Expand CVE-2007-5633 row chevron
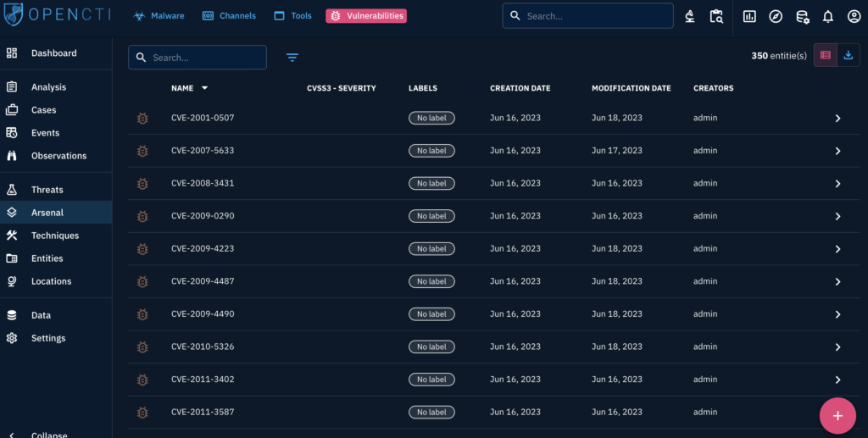The height and width of the screenshot is (438, 868). (x=837, y=151)
